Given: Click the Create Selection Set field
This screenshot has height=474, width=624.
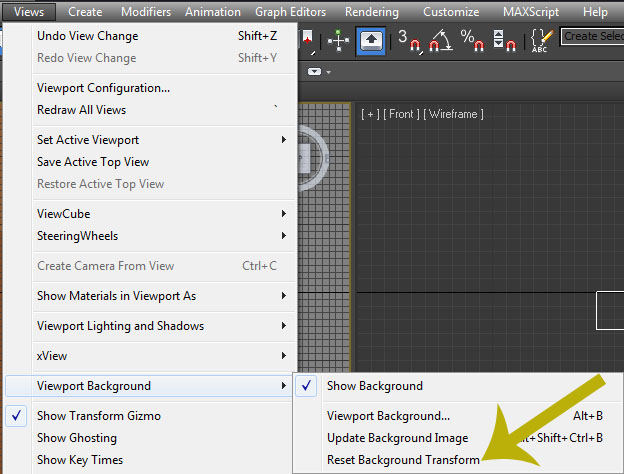Looking at the screenshot, I should tap(592, 36).
